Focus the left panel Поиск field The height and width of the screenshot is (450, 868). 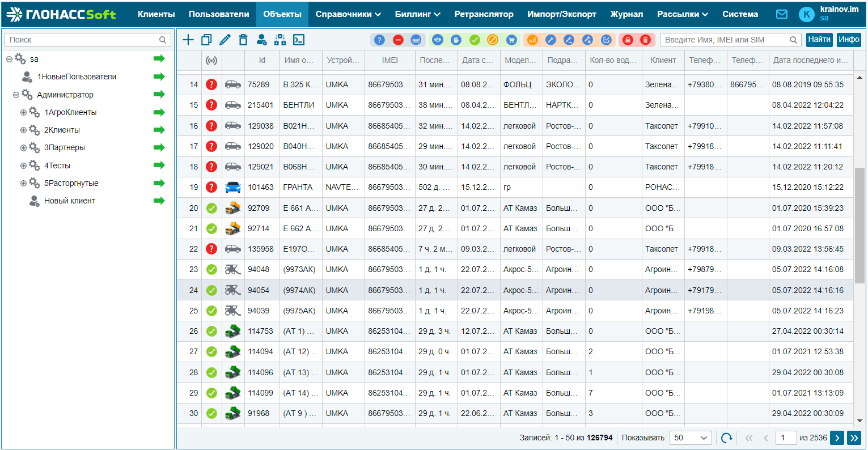88,40
